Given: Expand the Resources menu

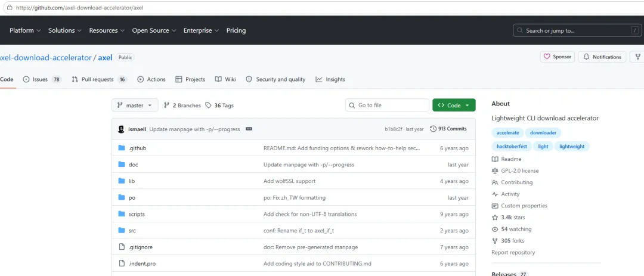Looking at the screenshot, I should coord(107,30).
